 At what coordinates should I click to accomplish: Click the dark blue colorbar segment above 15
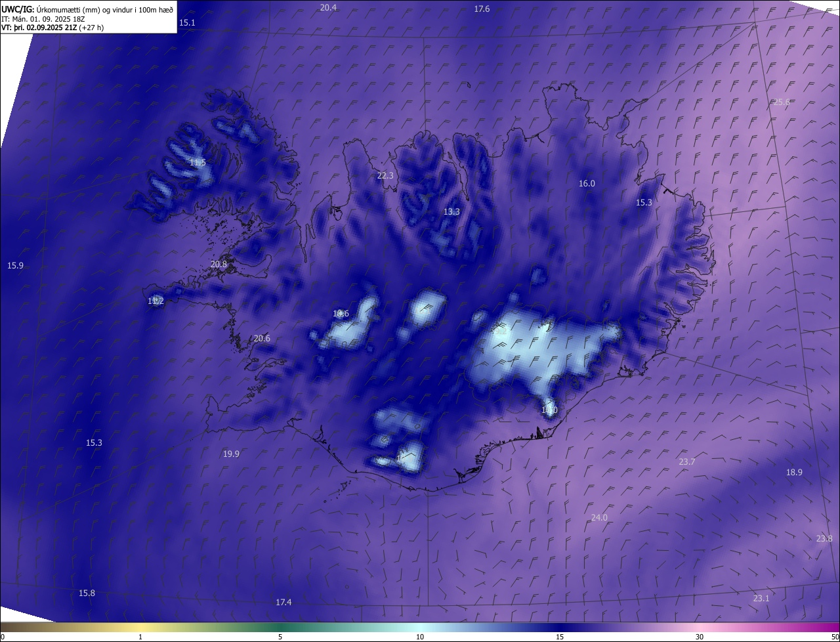[x=560, y=627]
